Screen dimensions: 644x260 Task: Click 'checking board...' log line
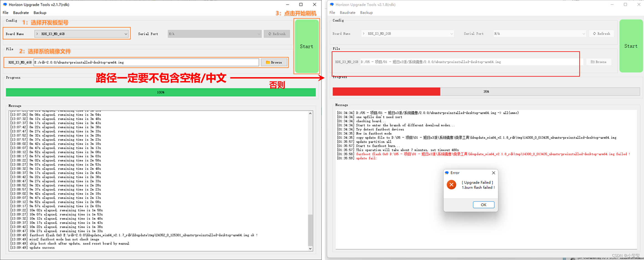tap(361, 121)
